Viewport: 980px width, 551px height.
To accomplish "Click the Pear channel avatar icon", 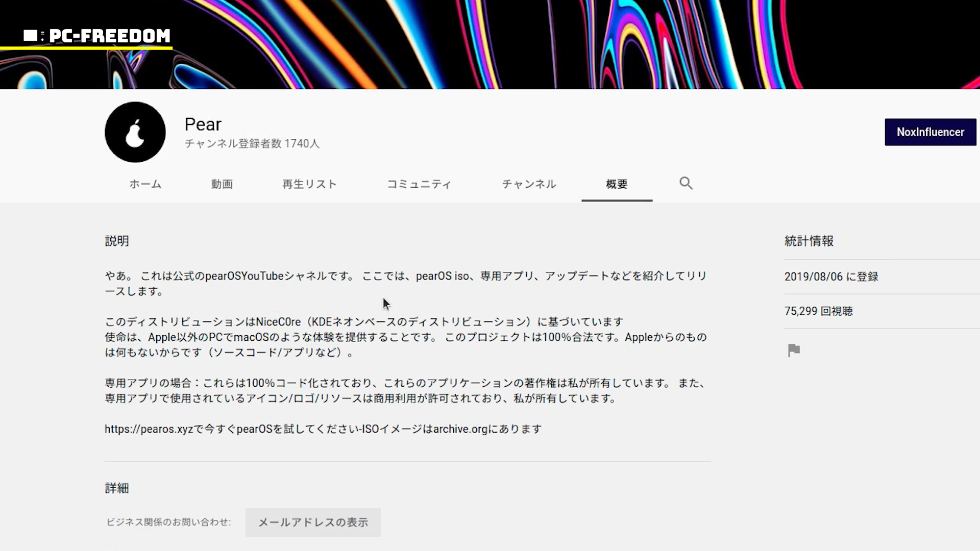I will tap(135, 132).
